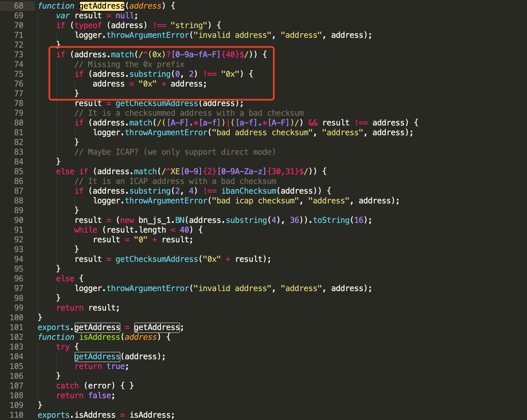Click the "bad address checksum" string

262,132
